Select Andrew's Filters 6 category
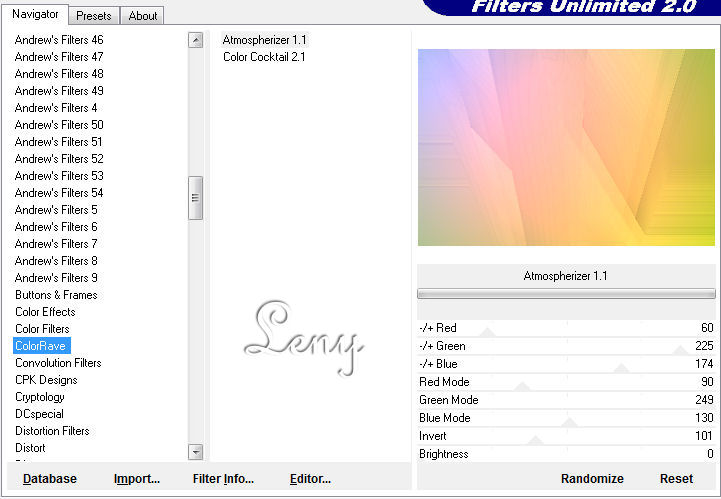 (x=56, y=227)
